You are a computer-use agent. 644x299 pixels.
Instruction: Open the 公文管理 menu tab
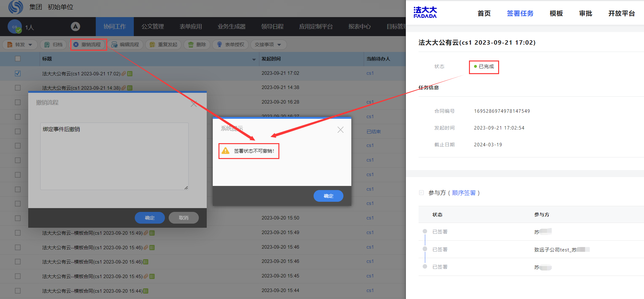[x=153, y=27]
